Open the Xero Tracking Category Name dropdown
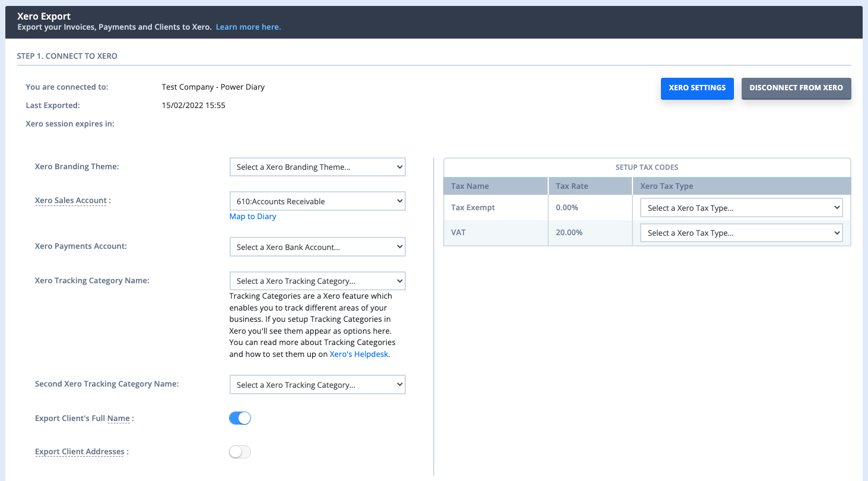The height and width of the screenshot is (481, 868). [317, 280]
